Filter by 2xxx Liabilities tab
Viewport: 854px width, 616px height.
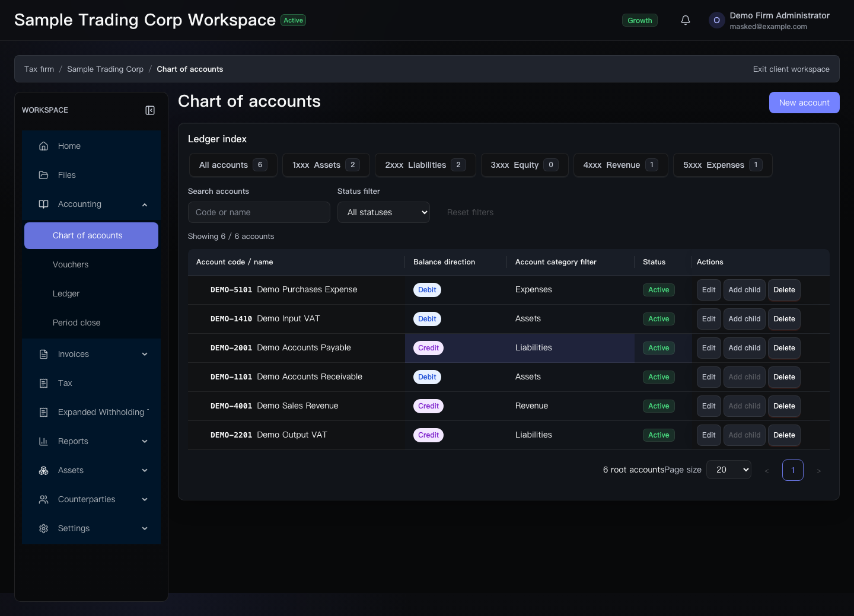point(425,165)
